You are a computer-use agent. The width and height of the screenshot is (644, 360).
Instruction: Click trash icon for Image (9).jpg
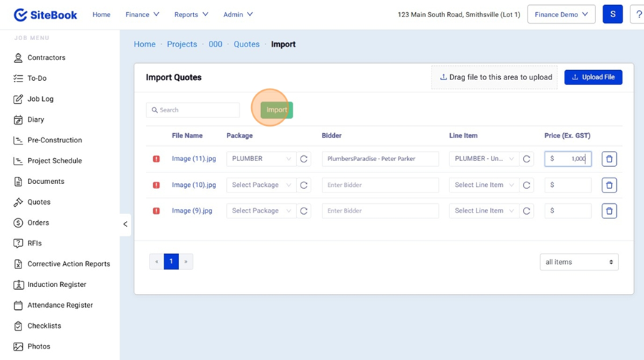coord(609,211)
